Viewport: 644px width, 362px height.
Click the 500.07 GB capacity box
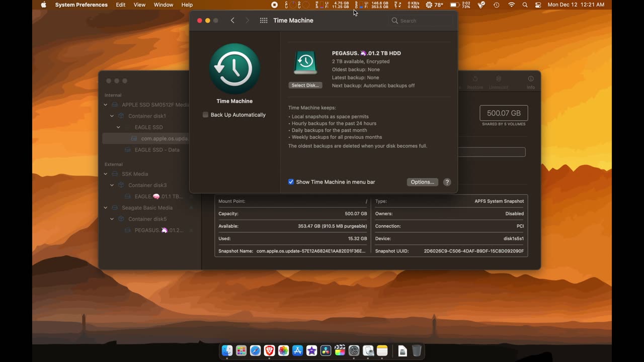point(504,113)
